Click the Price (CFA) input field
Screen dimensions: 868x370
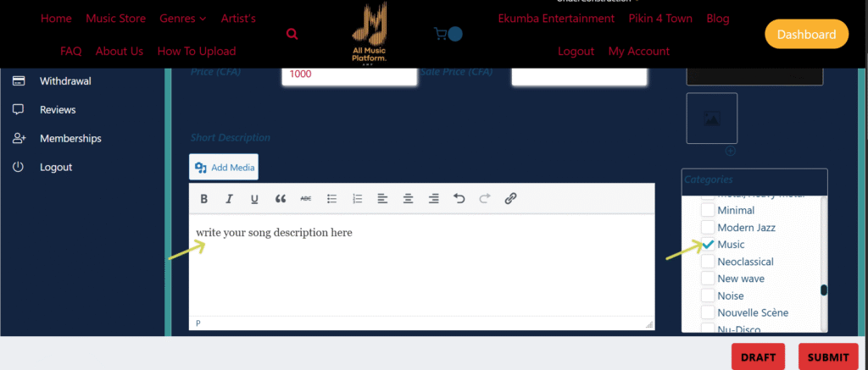click(x=349, y=74)
